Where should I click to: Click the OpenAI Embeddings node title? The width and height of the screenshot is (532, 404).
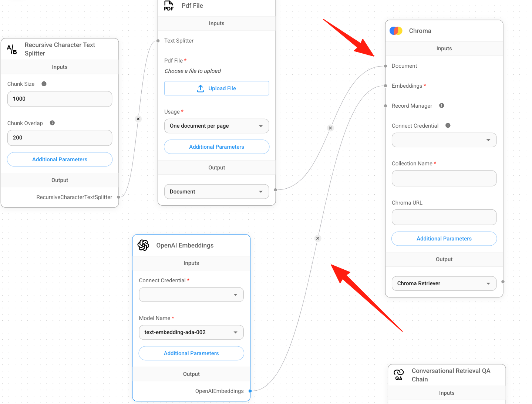[185, 245]
